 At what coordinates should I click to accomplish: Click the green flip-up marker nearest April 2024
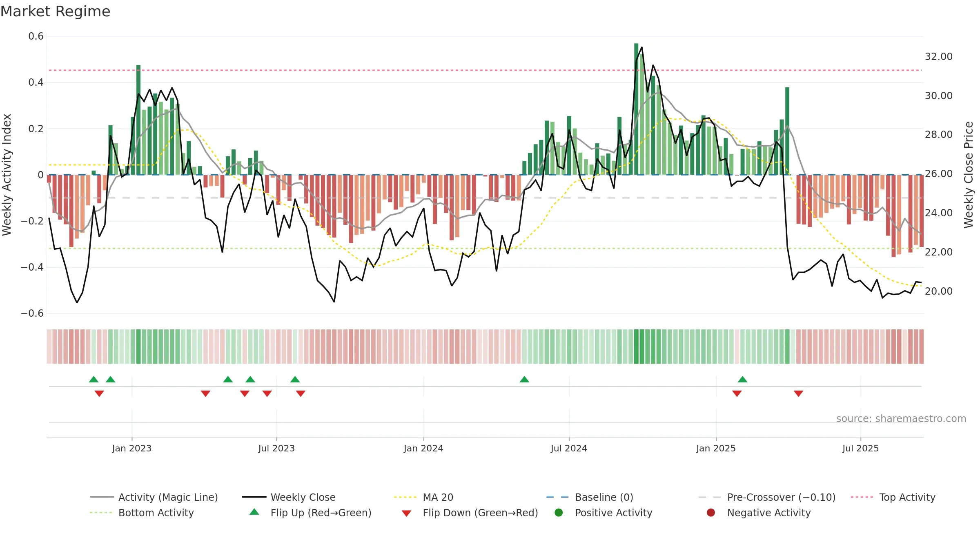pyautogui.click(x=524, y=380)
